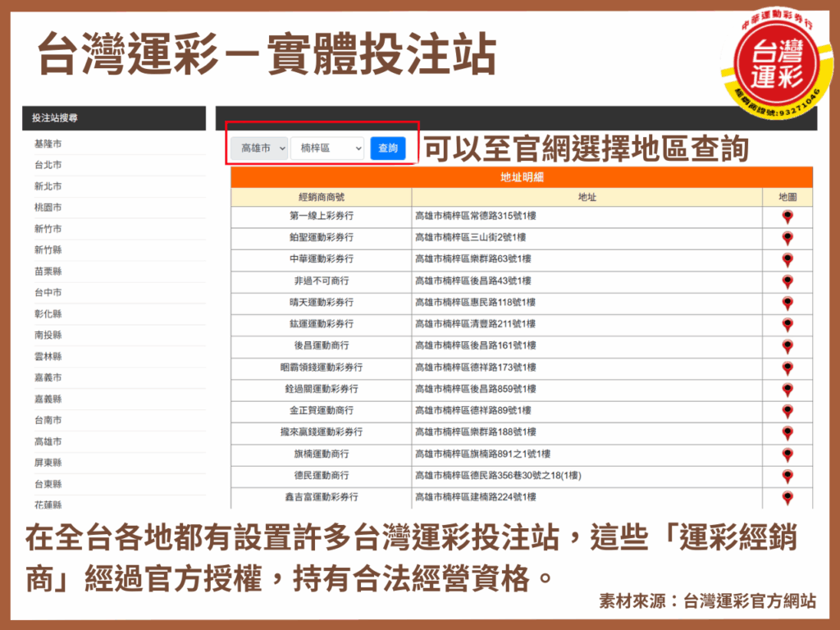The height and width of the screenshot is (630, 840).
Task: Click address 高雄市楠梓區清豐路211號1樓
Action: tap(476, 323)
